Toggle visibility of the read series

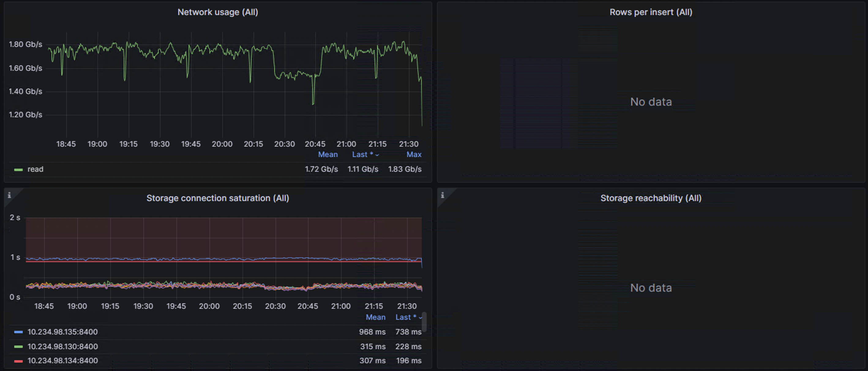(x=36, y=169)
